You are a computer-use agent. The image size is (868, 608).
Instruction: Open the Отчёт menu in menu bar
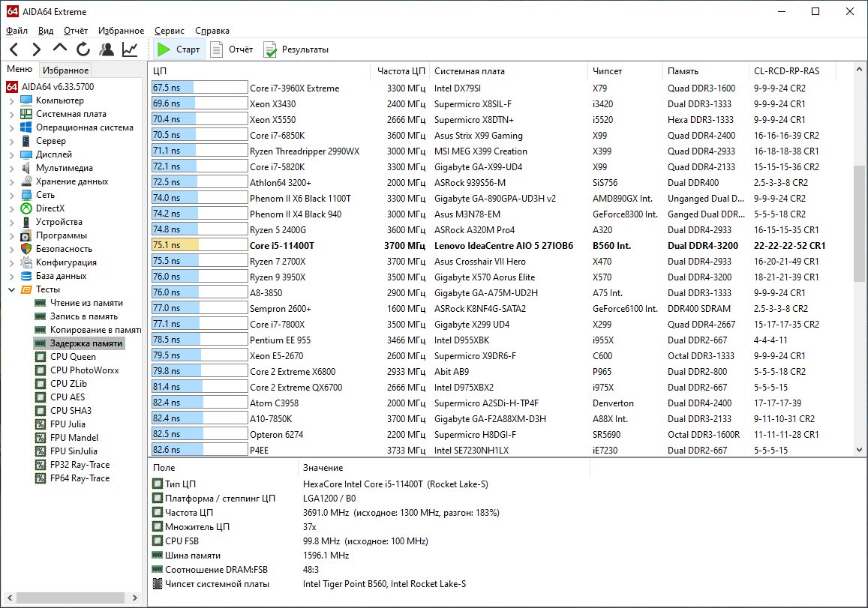pyautogui.click(x=75, y=31)
